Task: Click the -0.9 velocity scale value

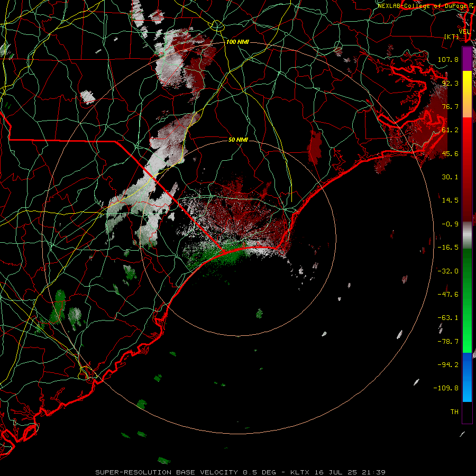Action: click(450, 224)
